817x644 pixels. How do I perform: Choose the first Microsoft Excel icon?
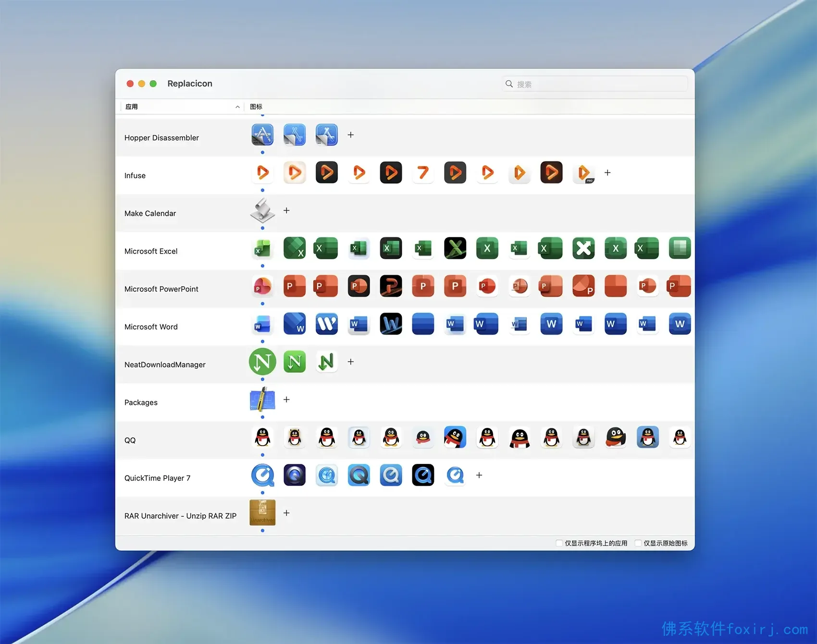[262, 248]
